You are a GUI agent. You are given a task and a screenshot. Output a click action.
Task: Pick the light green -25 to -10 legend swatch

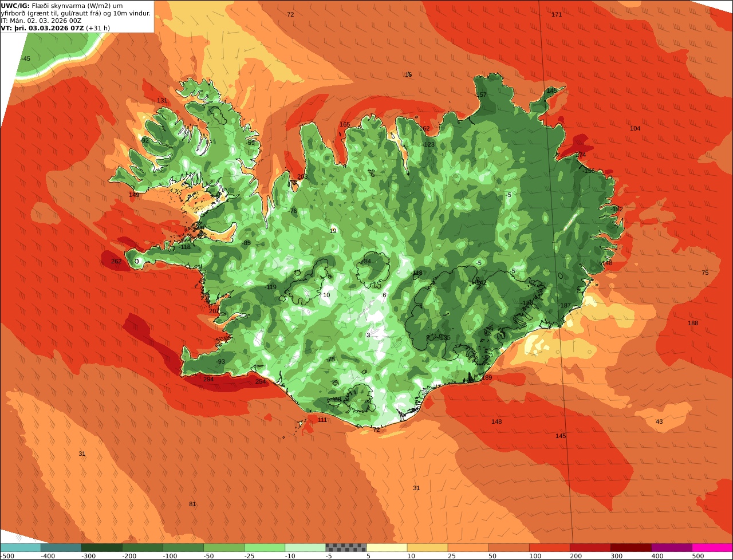265,547
